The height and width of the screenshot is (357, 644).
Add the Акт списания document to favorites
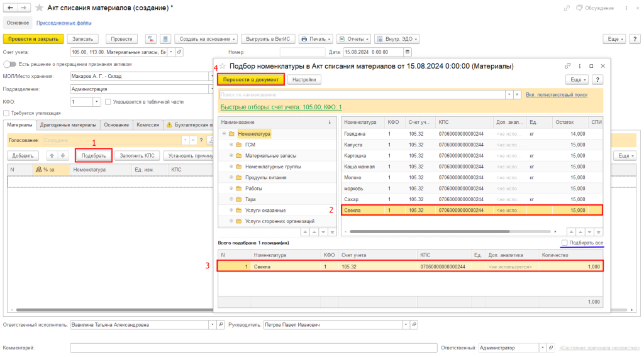pos(40,8)
